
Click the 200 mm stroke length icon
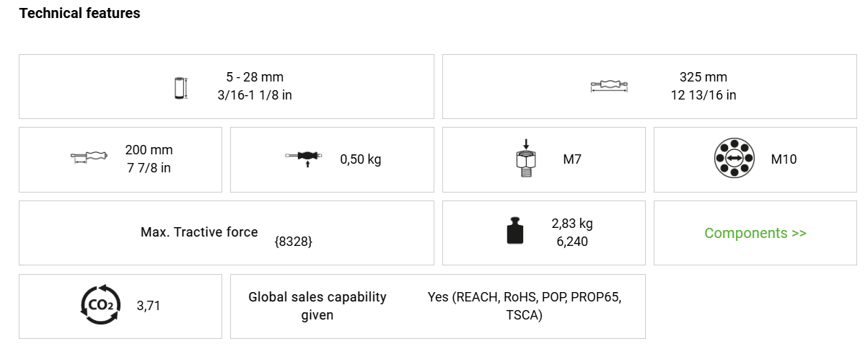pyautogui.click(x=89, y=158)
